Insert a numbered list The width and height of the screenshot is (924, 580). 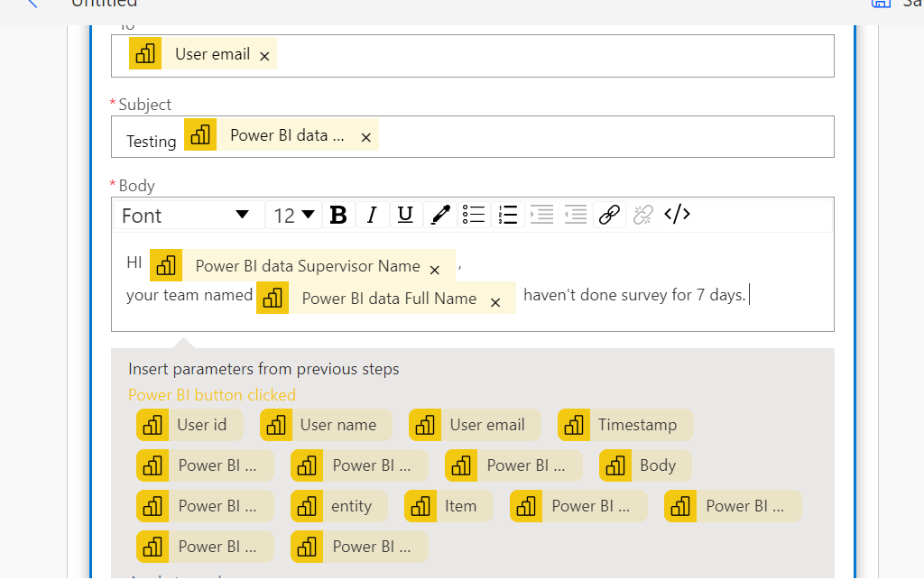[x=507, y=215]
